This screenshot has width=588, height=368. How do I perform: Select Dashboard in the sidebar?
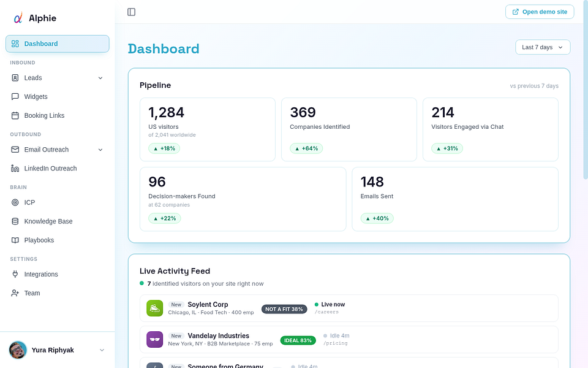pyautogui.click(x=58, y=44)
